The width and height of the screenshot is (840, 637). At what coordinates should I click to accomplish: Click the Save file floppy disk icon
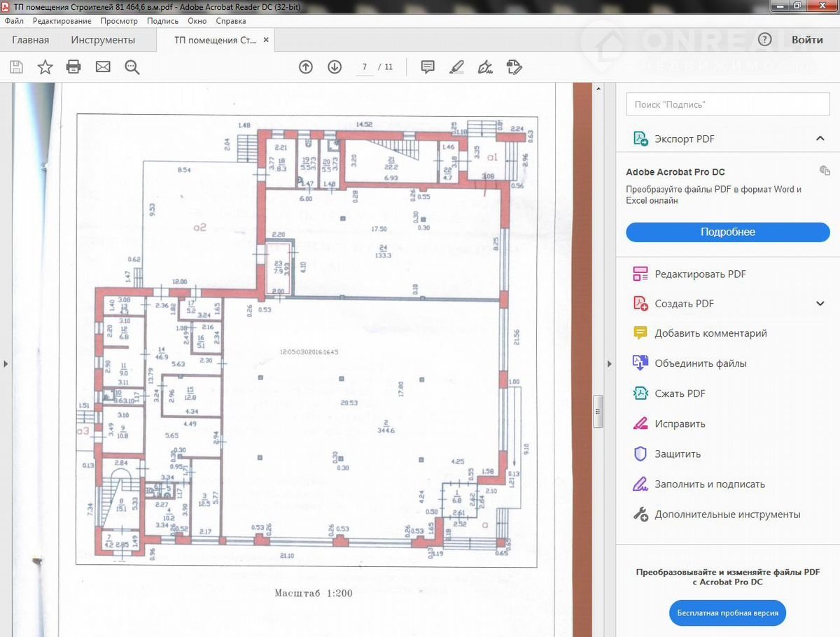[x=16, y=67]
